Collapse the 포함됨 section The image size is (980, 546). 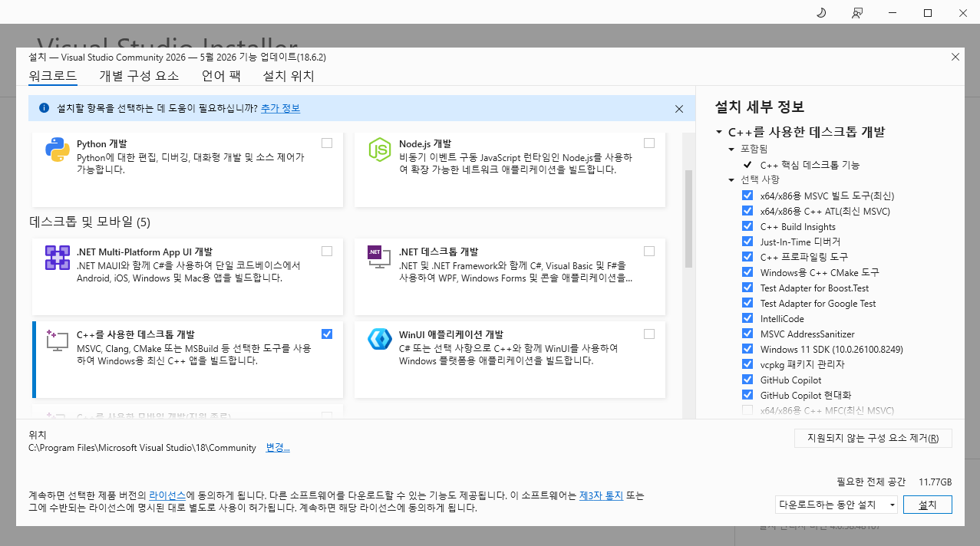point(731,149)
